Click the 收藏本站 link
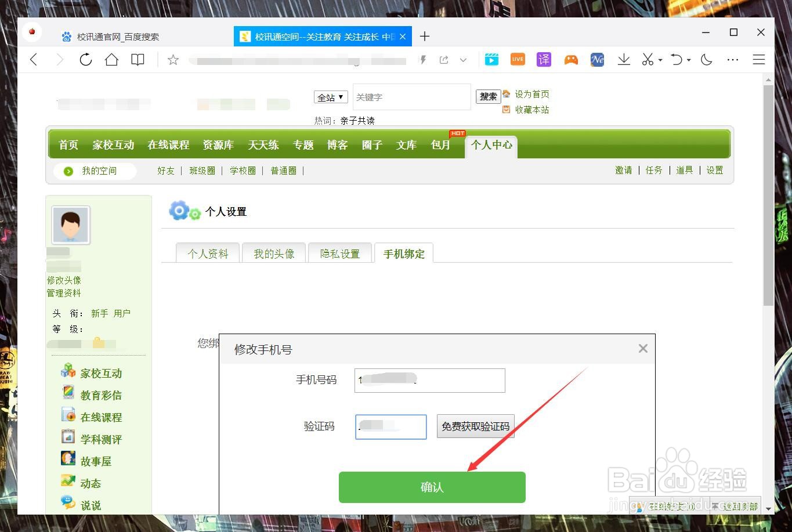Screen dimensions: 792x532 [532, 110]
